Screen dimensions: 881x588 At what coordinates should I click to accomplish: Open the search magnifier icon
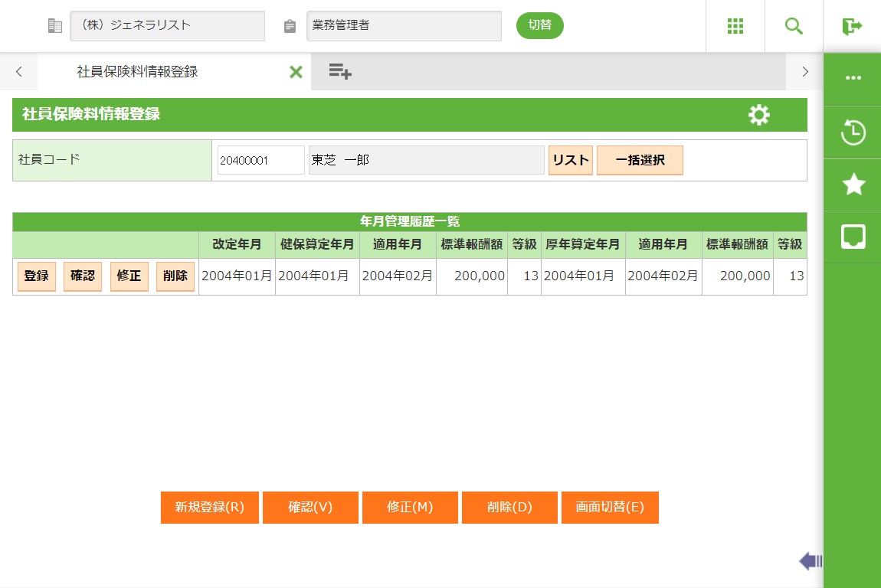pos(794,26)
